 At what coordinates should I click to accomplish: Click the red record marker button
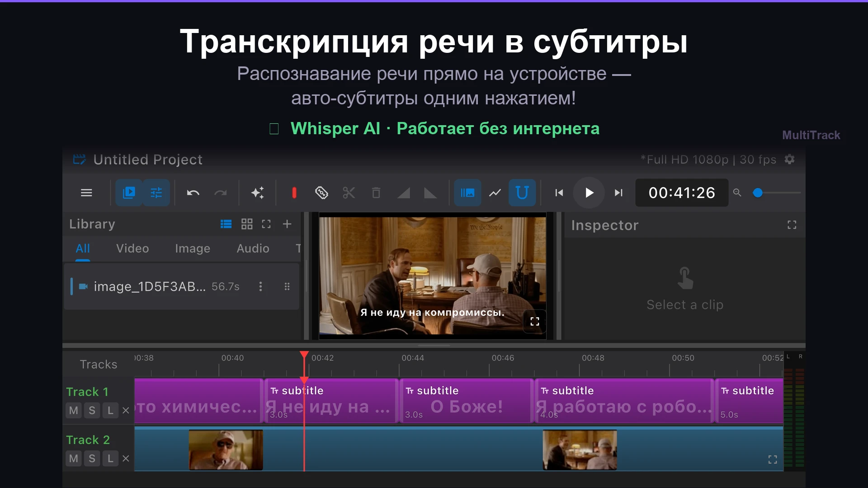294,193
